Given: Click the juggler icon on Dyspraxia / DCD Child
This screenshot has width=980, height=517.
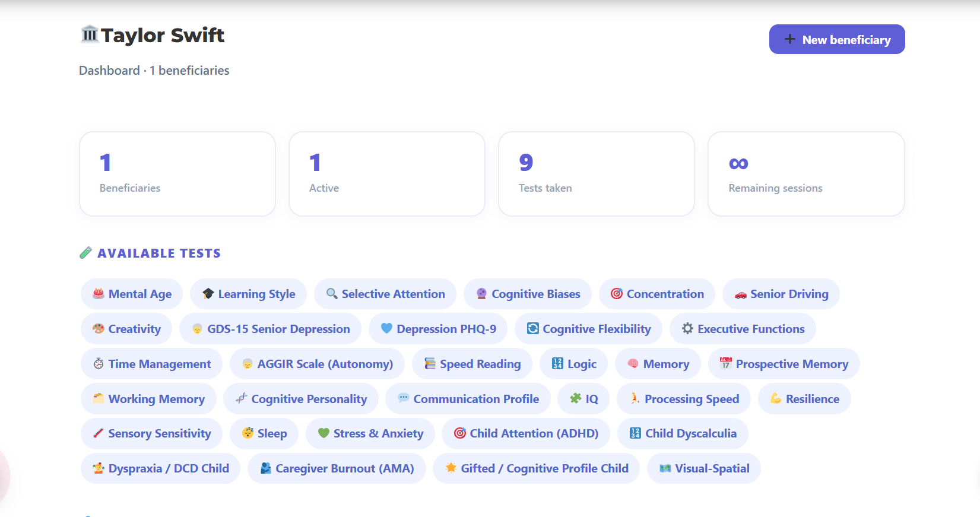Looking at the screenshot, I should [99, 468].
